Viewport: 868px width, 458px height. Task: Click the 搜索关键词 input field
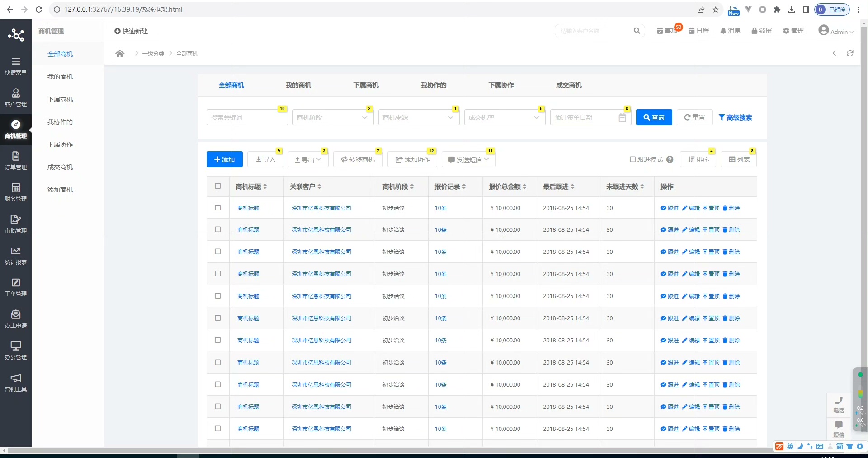tap(246, 117)
